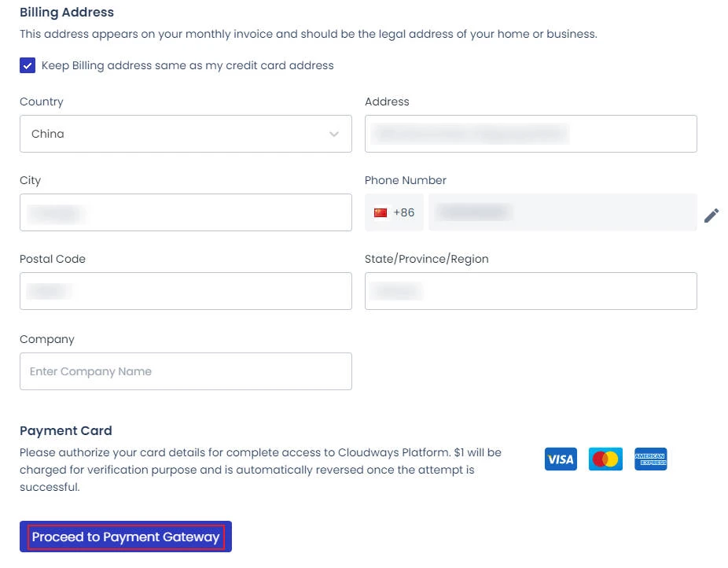728x568 pixels.
Task: Click the Billing Address heading
Action: (x=67, y=13)
